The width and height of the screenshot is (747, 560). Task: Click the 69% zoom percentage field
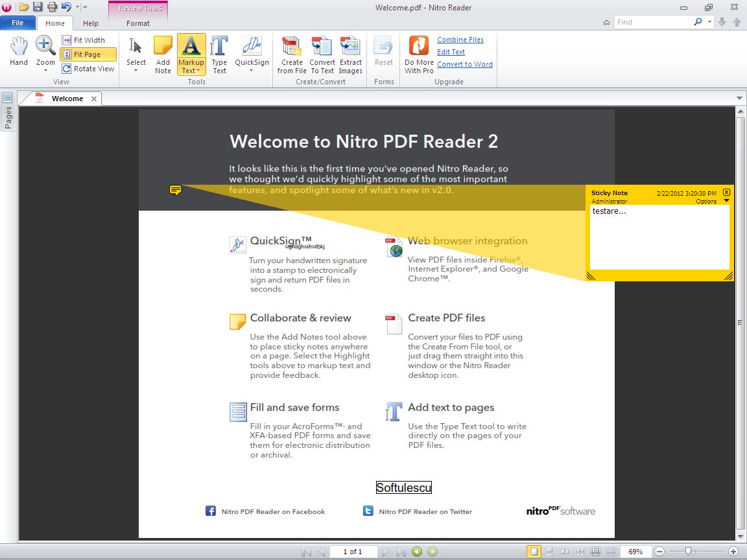[635, 552]
